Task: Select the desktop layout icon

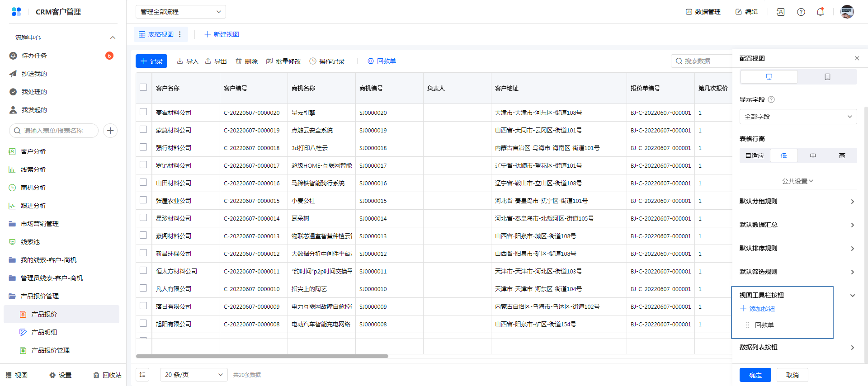Action: tap(769, 77)
